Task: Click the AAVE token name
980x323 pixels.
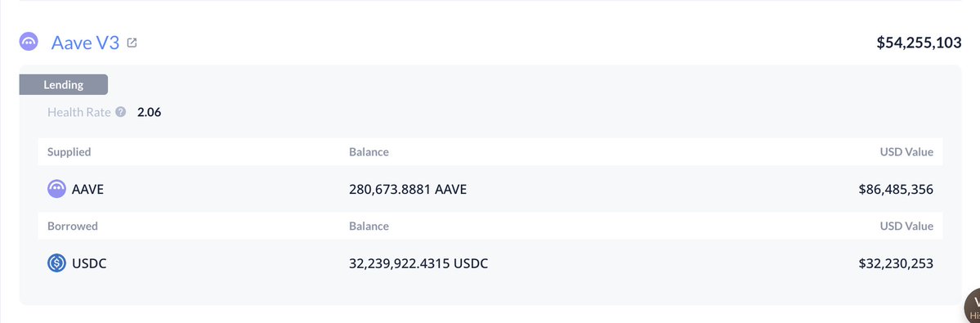Action: click(87, 189)
